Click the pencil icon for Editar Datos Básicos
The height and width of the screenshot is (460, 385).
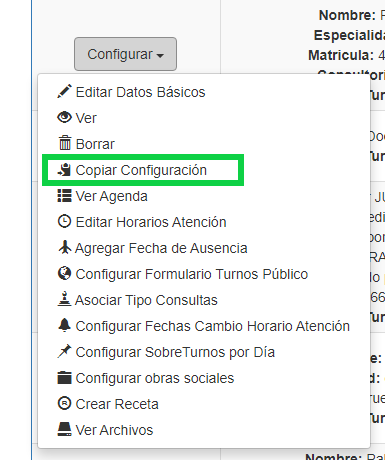point(64,91)
